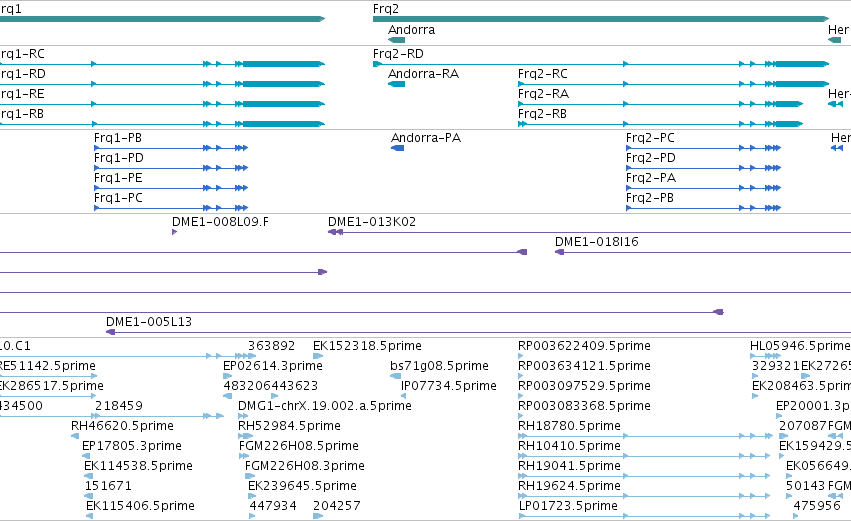Select the Frq1-RD transcript label

tap(23, 74)
